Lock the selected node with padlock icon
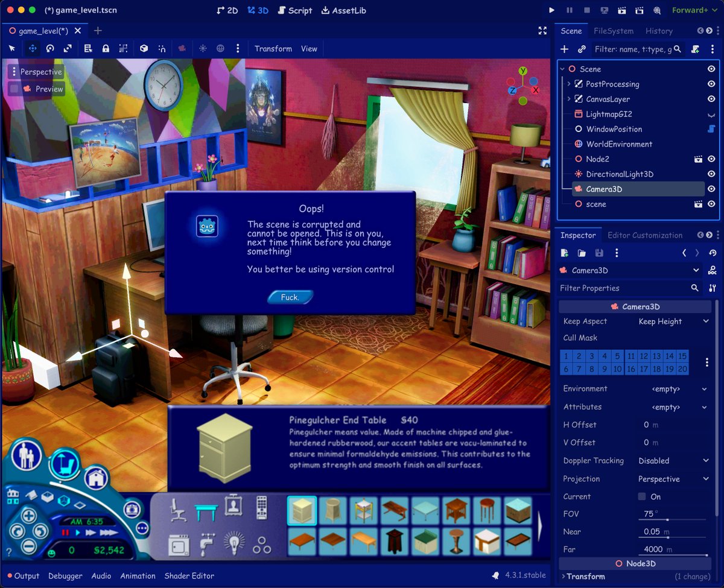 point(106,49)
